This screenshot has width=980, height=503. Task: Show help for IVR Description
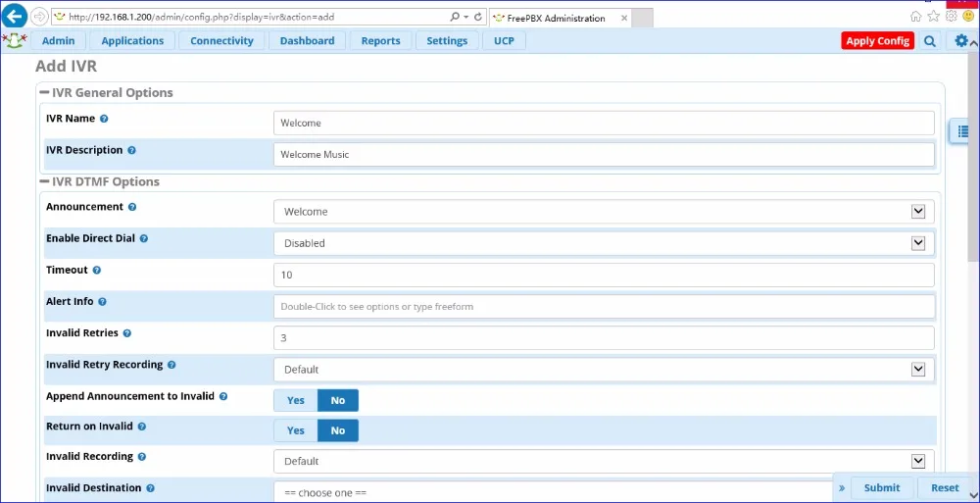point(131,150)
